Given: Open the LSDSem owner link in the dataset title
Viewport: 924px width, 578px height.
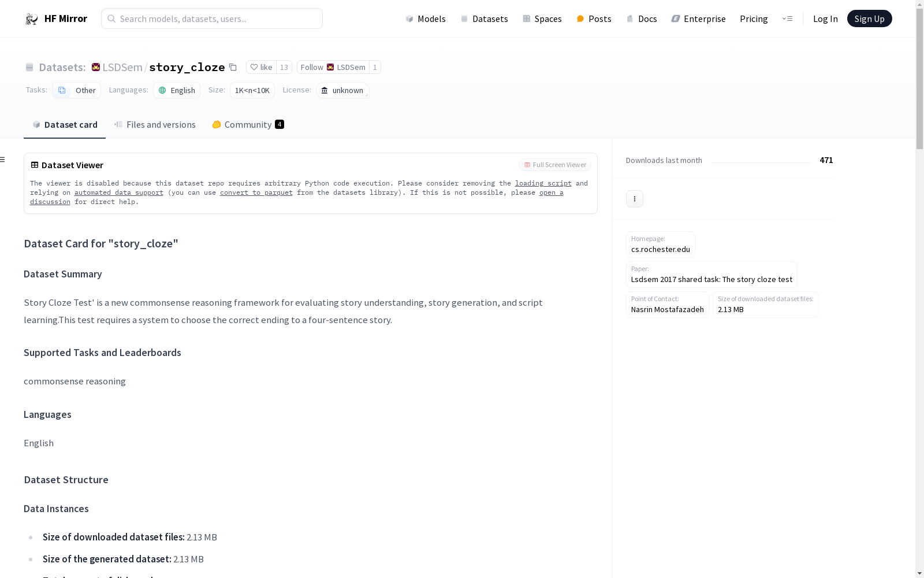Looking at the screenshot, I should 122,67.
